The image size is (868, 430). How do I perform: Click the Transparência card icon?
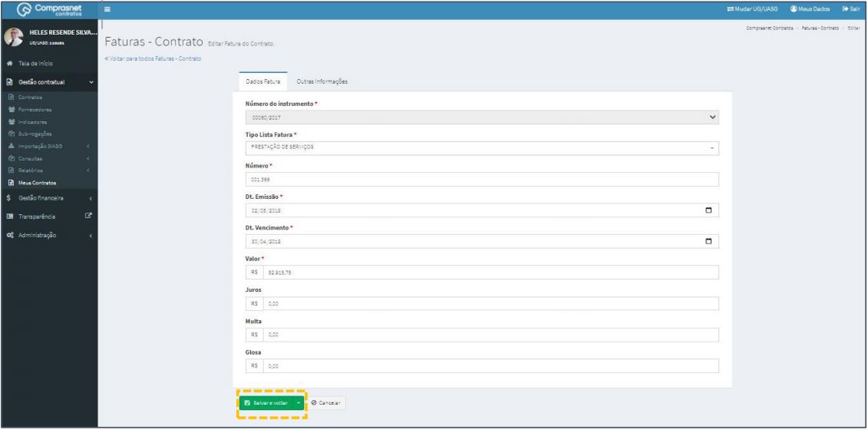pos(9,217)
